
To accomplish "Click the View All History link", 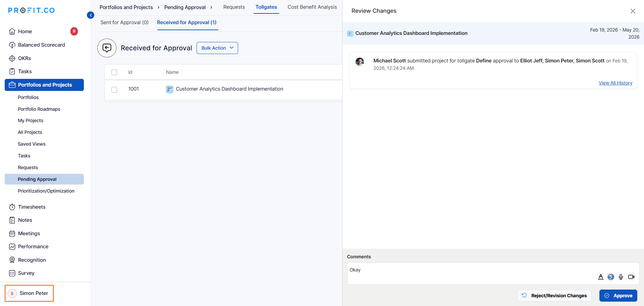I will click(x=615, y=83).
